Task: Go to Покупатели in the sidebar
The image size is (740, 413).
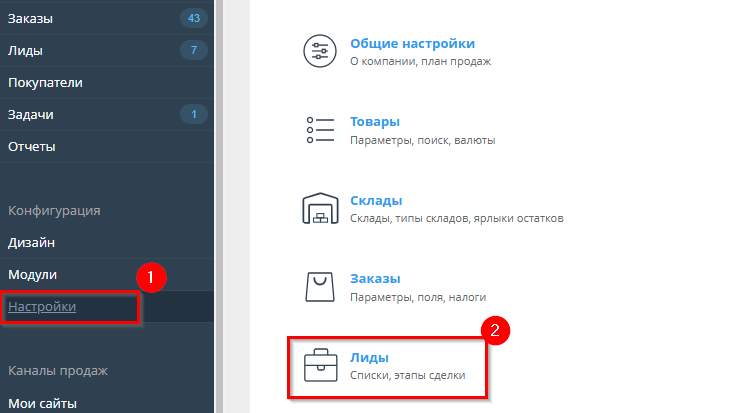Action: coord(45,82)
